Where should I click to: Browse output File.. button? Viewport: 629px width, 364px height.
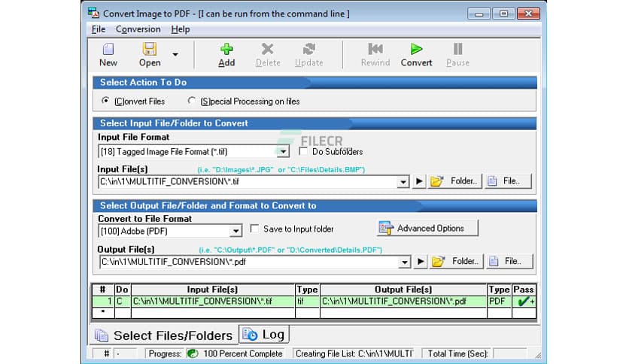pyautogui.click(x=509, y=262)
